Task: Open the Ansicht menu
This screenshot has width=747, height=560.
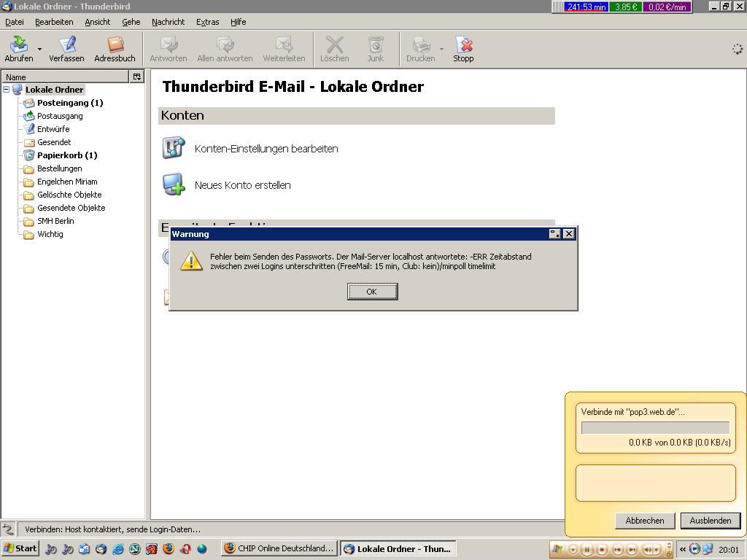Action: point(98,22)
